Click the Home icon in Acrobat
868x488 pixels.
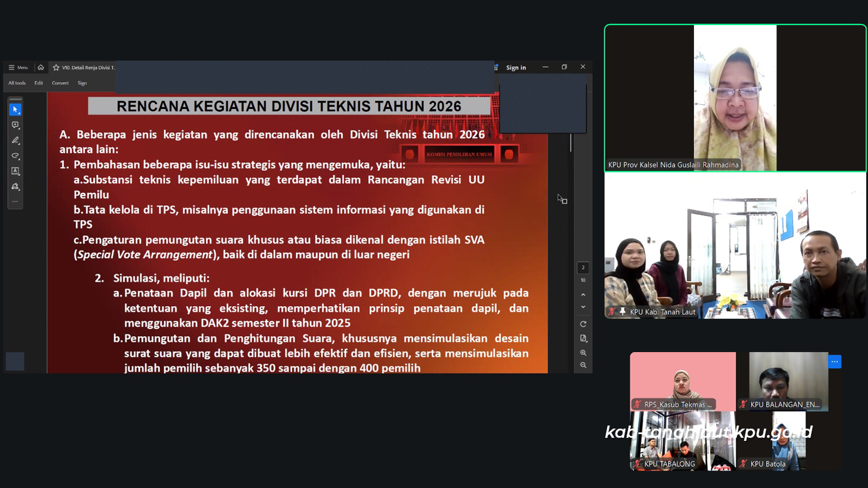40,67
